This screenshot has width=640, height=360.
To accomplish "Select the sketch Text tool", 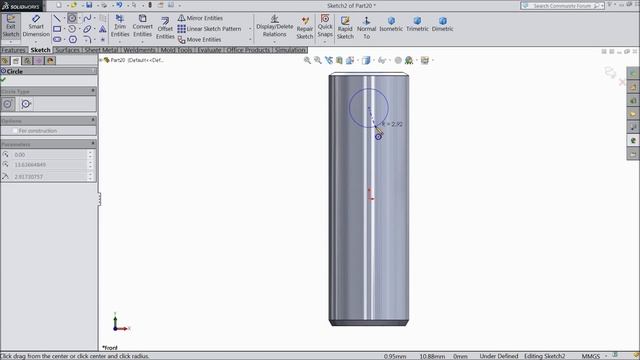I will (x=102, y=29).
